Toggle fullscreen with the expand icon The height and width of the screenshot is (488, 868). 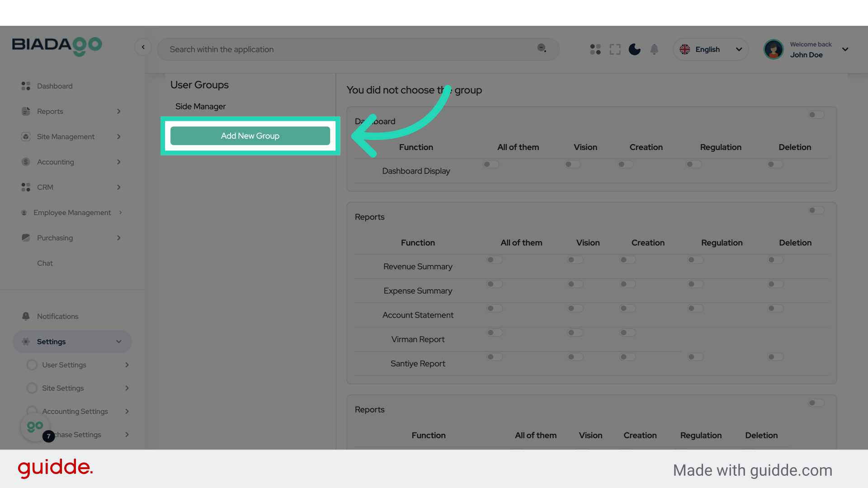click(x=615, y=49)
